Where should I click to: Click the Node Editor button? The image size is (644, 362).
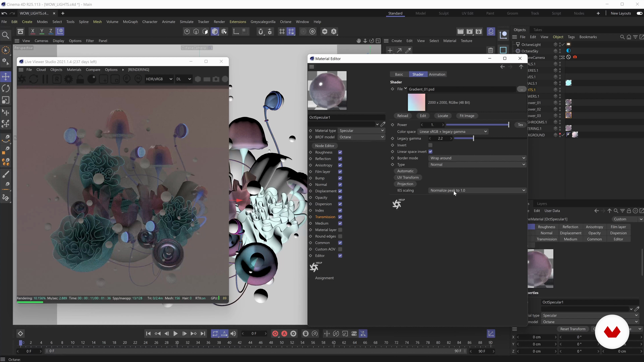pyautogui.click(x=325, y=146)
